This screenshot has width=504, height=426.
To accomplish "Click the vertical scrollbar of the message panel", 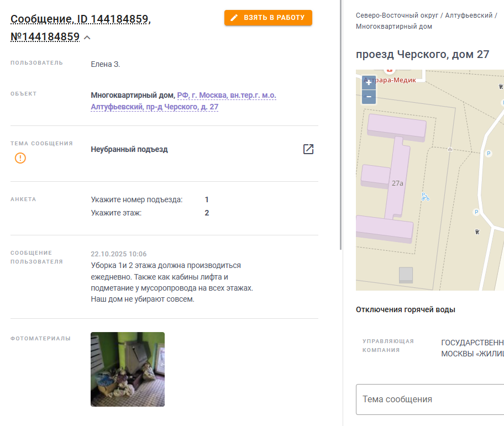I will point(341,125).
